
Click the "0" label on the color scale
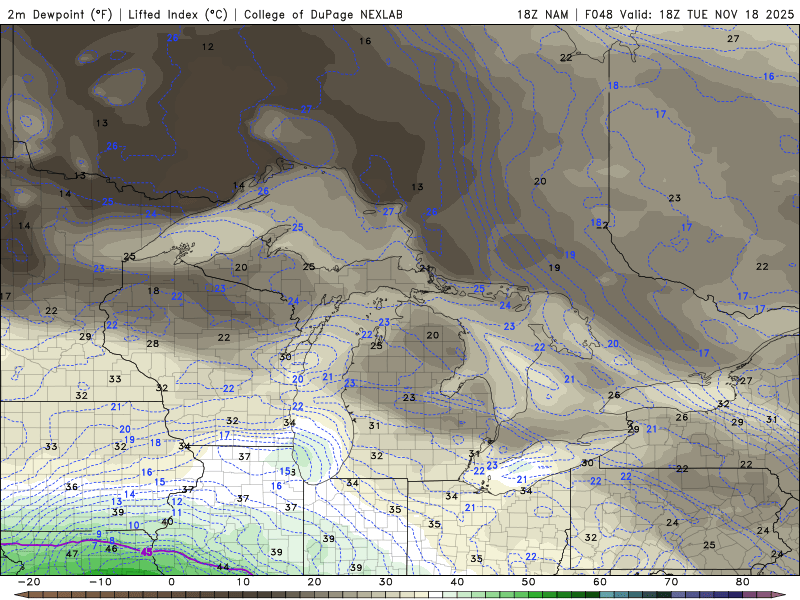[171, 582]
